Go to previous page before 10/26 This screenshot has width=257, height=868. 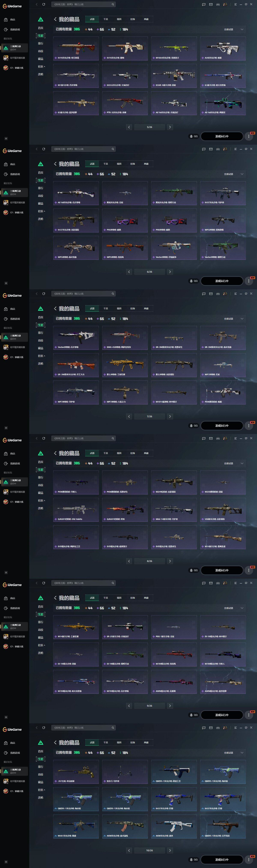[129, 850]
